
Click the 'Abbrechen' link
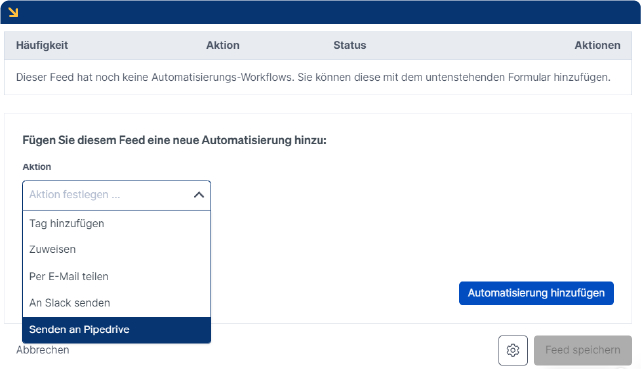[43, 350]
